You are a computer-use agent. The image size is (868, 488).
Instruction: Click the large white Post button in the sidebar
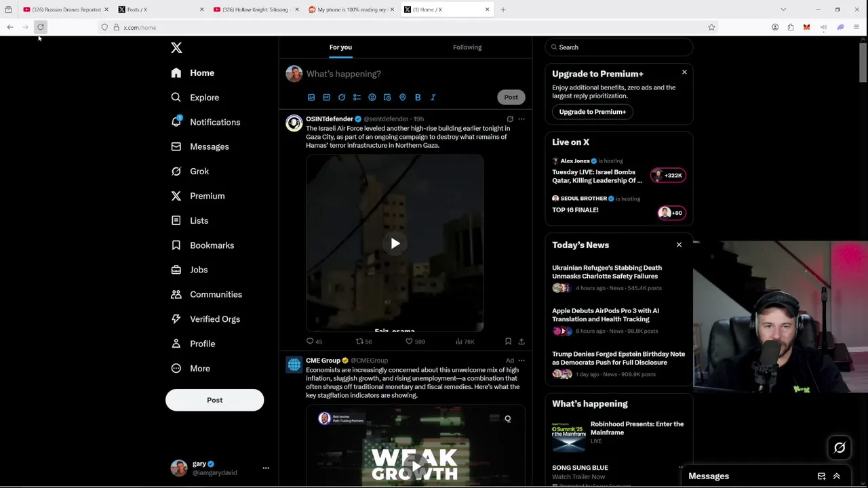pyautogui.click(x=214, y=400)
